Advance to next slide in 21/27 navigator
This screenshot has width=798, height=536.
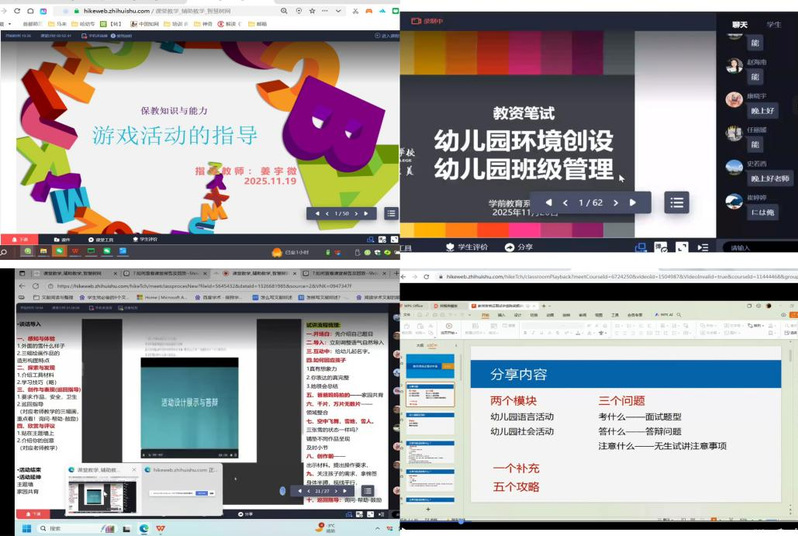point(338,491)
